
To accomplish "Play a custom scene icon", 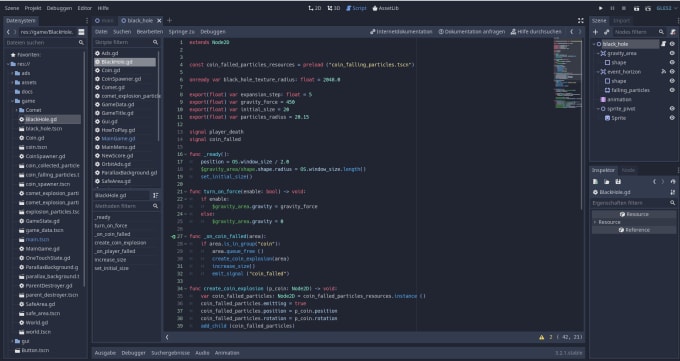I will click(648, 8).
